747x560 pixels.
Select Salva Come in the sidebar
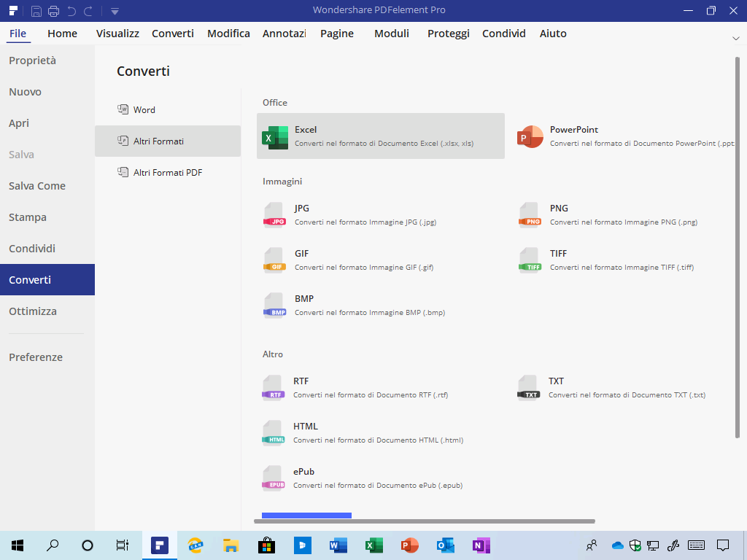[47, 186]
